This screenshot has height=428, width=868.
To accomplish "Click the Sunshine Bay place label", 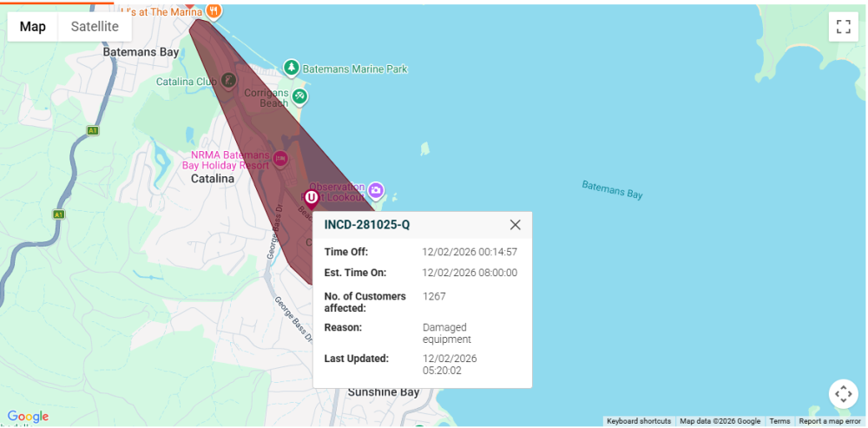I will pyautogui.click(x=383, y=392).
